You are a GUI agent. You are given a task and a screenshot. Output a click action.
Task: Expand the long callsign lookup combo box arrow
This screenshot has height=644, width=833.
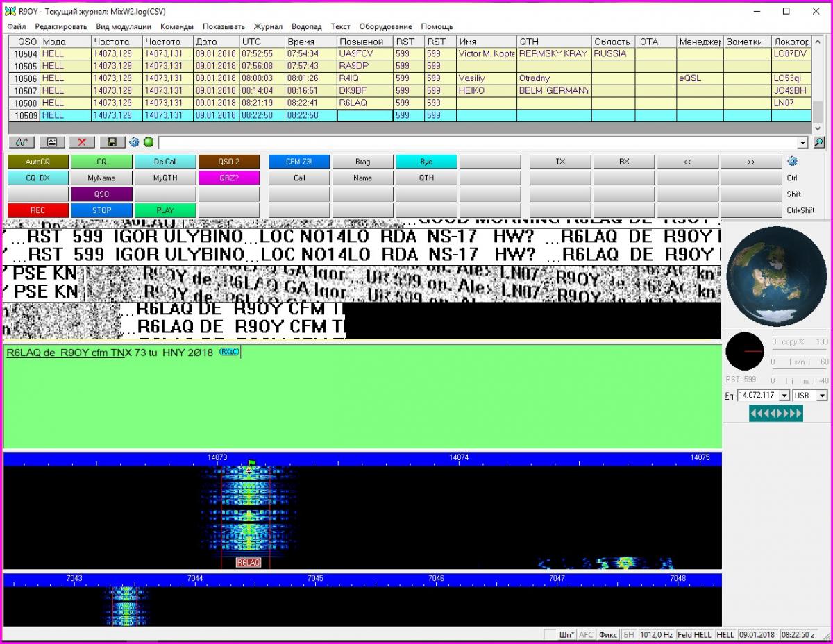tap(804, 142)
